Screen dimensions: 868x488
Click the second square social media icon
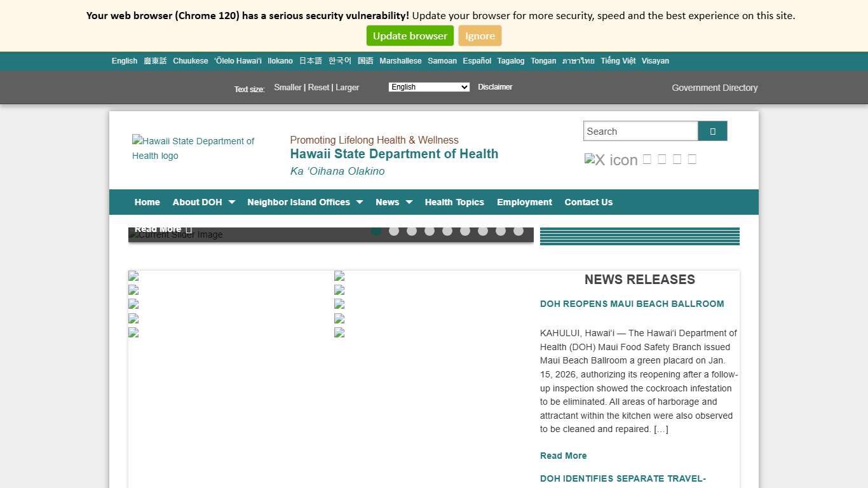[662, 159]
